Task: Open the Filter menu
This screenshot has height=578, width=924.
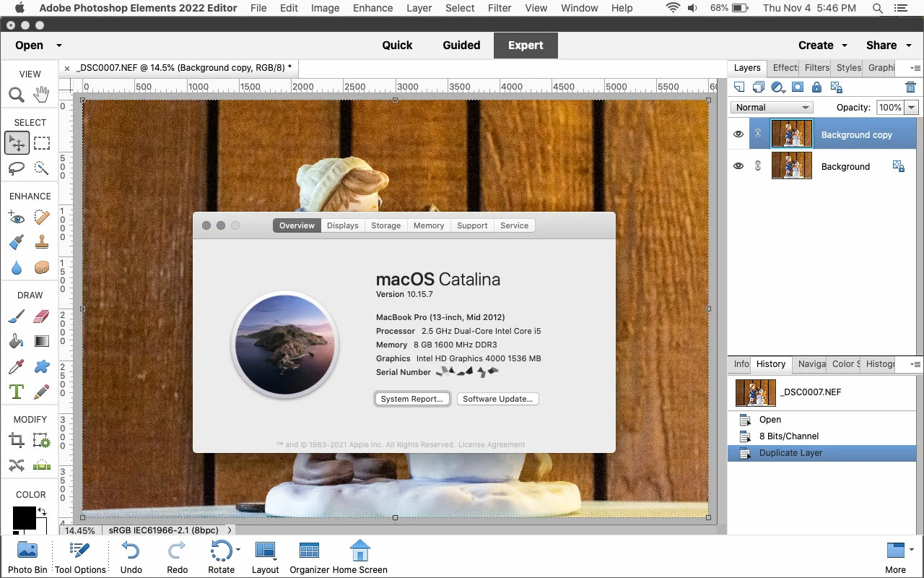Action: pyautogui.click(x=500, y=8)
